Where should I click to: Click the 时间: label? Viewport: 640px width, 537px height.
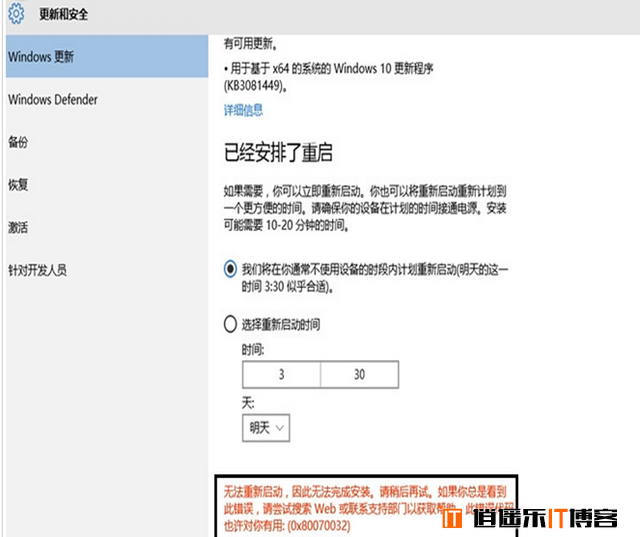tap(253, 350)
